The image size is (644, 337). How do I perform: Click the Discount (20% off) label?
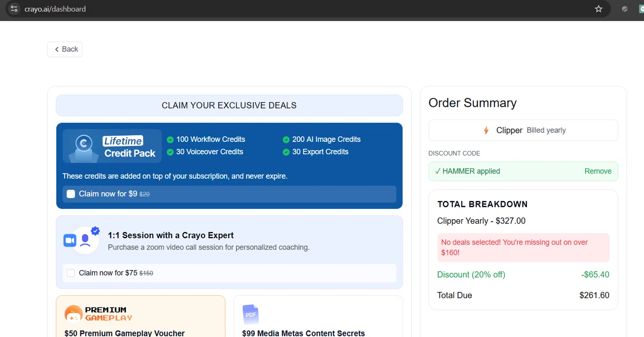[471, 275]
